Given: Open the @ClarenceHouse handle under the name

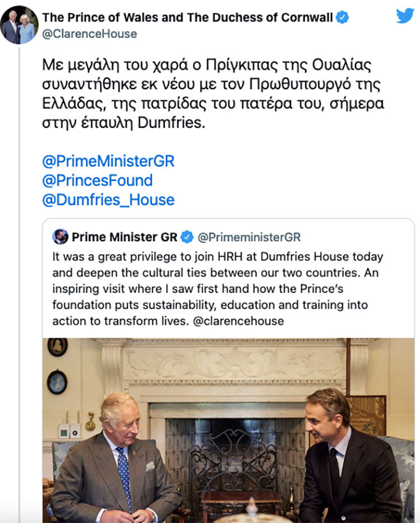Looking at the screenshot, I should click(x=90, y=34).
